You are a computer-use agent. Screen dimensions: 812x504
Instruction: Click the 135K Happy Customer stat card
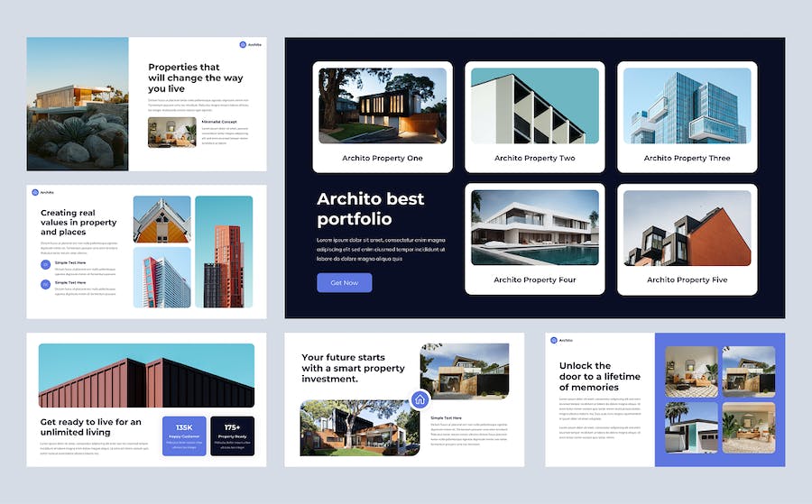click(184, 435)
